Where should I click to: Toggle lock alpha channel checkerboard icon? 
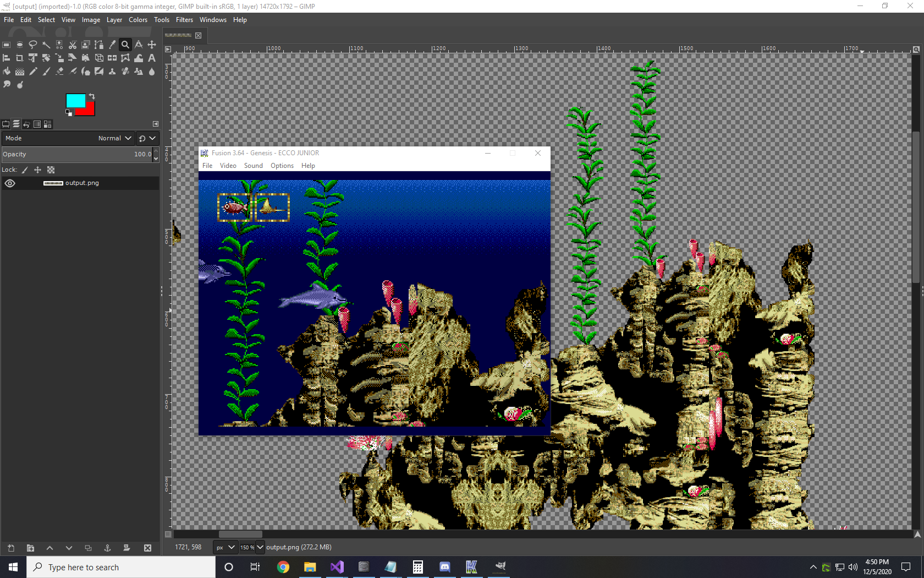51,170
